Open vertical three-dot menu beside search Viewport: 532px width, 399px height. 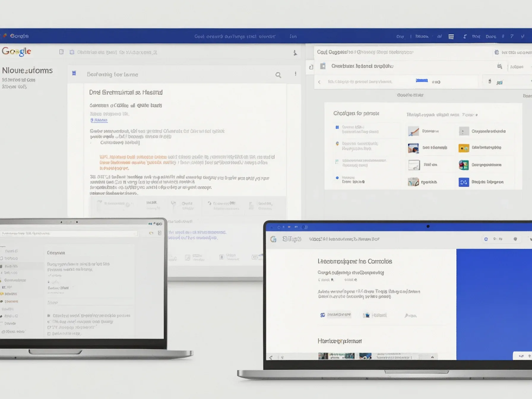point(295,74)
